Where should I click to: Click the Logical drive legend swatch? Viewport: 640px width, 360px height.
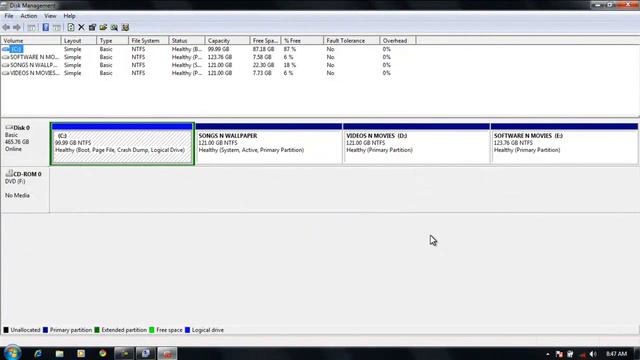pyautogui.click(x=187, y=330)
